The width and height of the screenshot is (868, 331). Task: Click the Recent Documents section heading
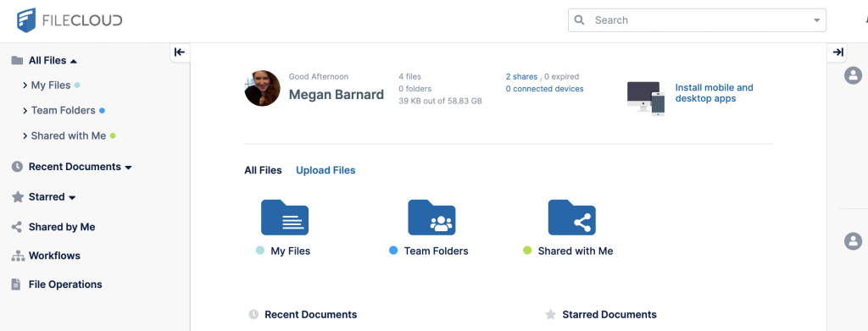310,314
